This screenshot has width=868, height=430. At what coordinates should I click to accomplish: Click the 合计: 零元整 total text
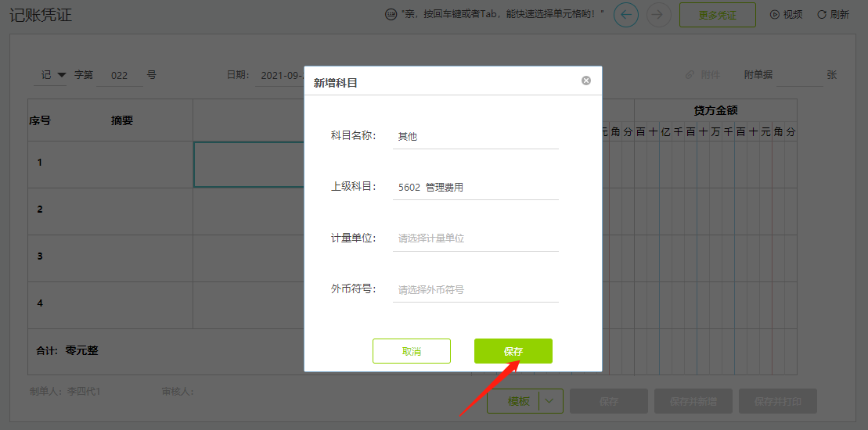click(x=67, y=350)
